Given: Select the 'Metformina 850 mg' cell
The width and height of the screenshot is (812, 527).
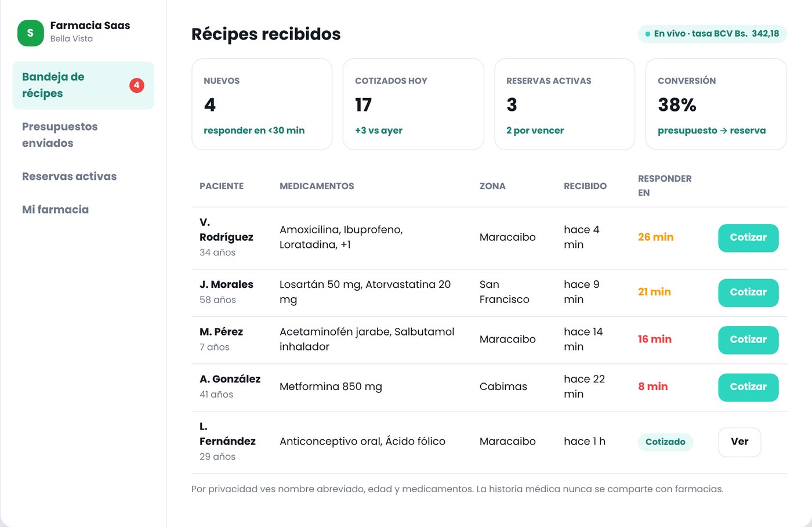Looking at the screenshot, I should pyautogui.click(x=331, y=387).
